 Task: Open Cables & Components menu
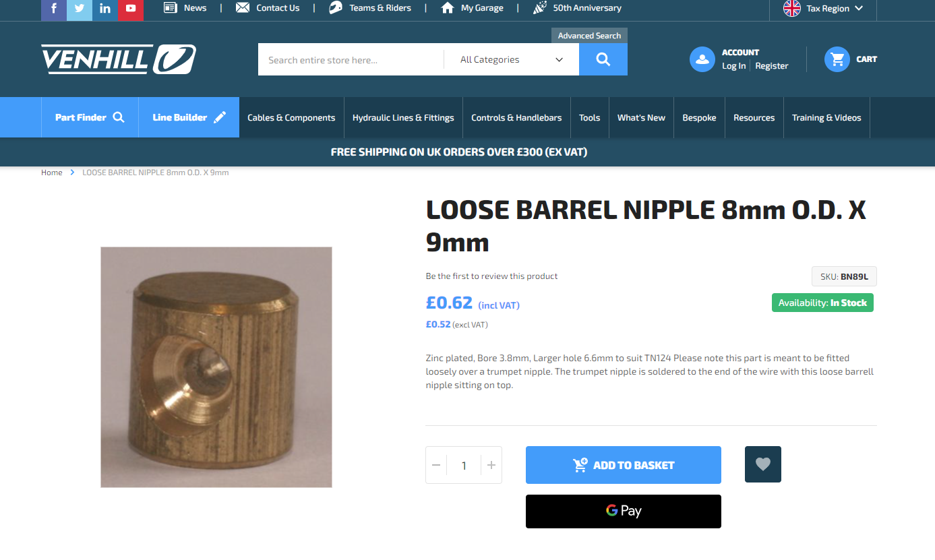click(291, 117)
